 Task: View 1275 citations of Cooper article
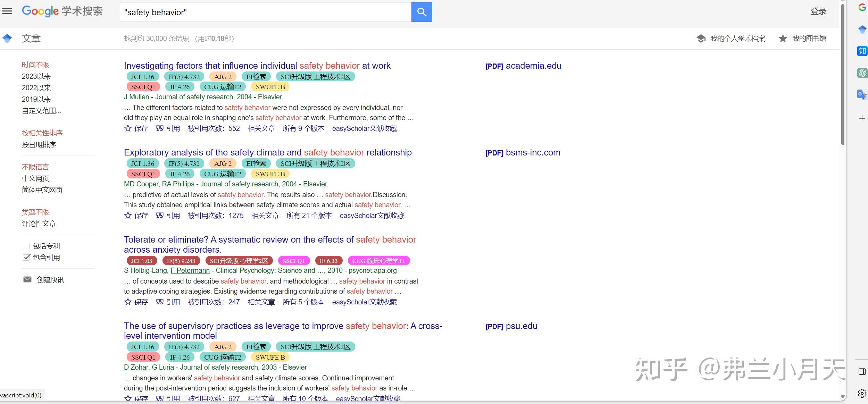[x=216, y=216]
